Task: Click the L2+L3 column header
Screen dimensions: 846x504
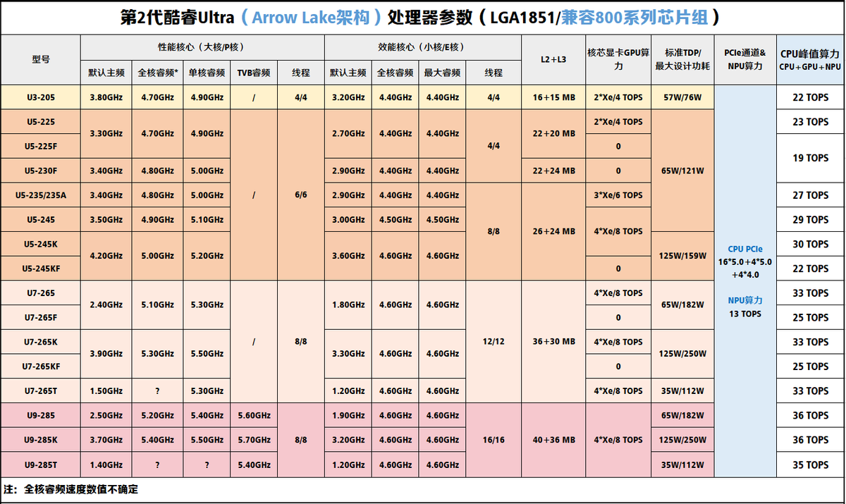Action: [553, 60]
